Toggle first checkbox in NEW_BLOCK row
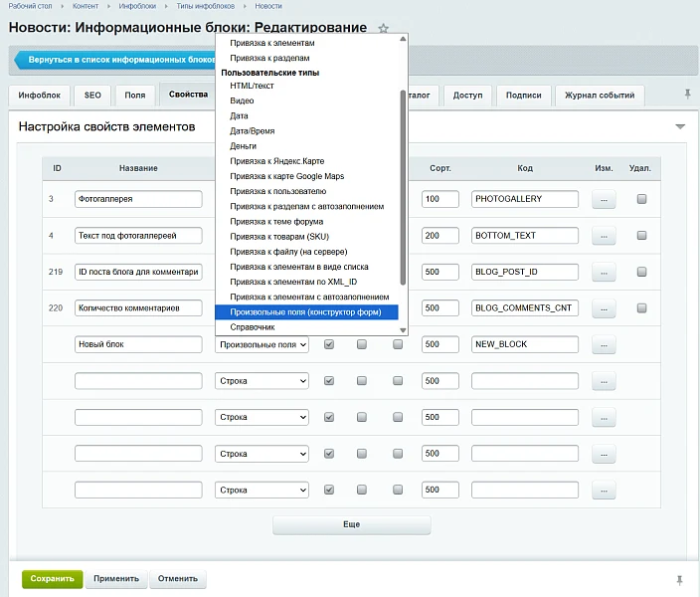This screenshot has height=597, width=700. pos(329,344)
